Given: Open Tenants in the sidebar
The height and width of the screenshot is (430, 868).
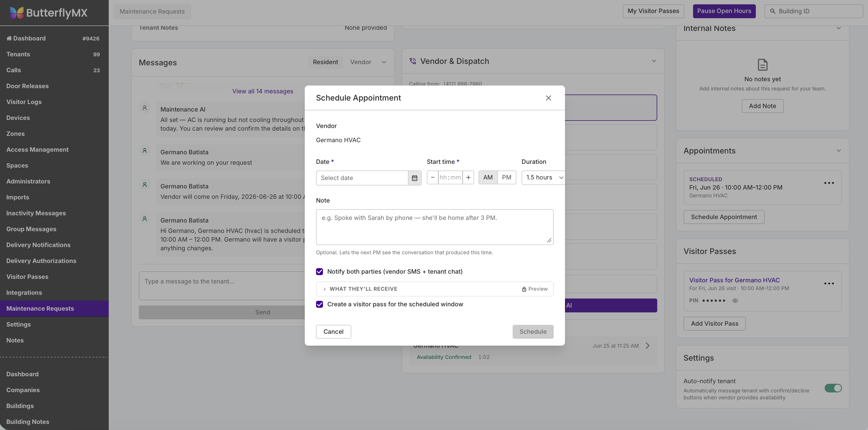Looking at the screenshot, I should (x=54, y=54).
